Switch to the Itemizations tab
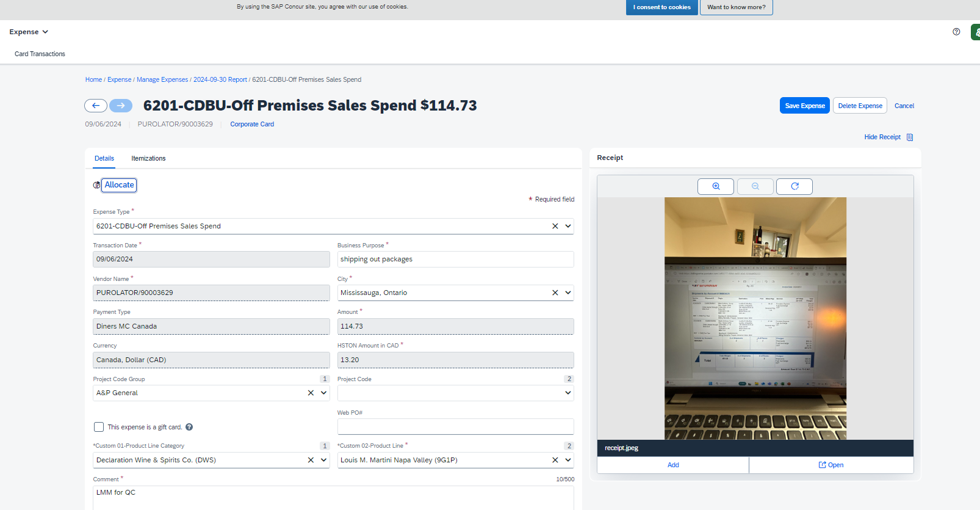The height and width of the screenshot is (510, 980). pyautogui.click(x=148, y=158)
